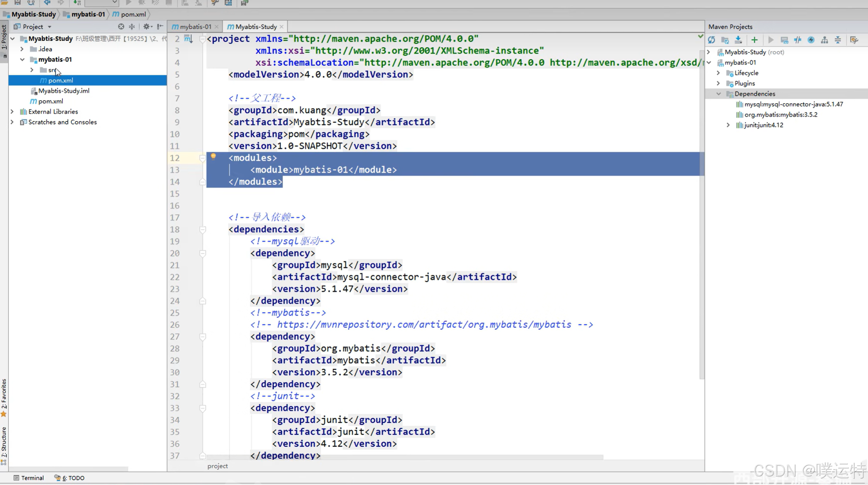Expand the src folder
Viewport: 868px width, 485px height.
tap(32, 70)
